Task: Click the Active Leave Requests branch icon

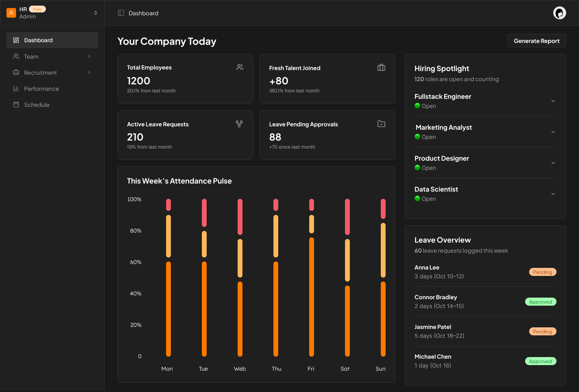Action: coord(239,124)
